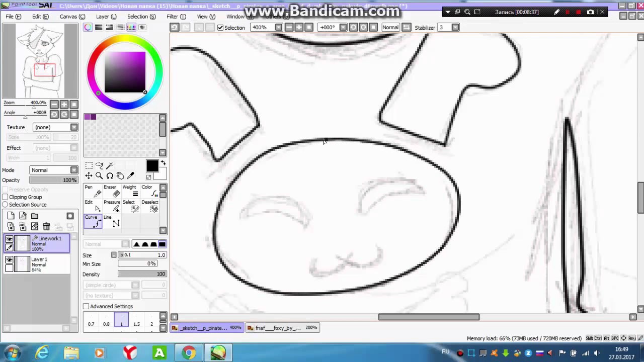The height and width of the screenshot is (362, 644).
Task: Open the Size multiplier dropdown
Action: pyautogui.click(x=114, y=255)
